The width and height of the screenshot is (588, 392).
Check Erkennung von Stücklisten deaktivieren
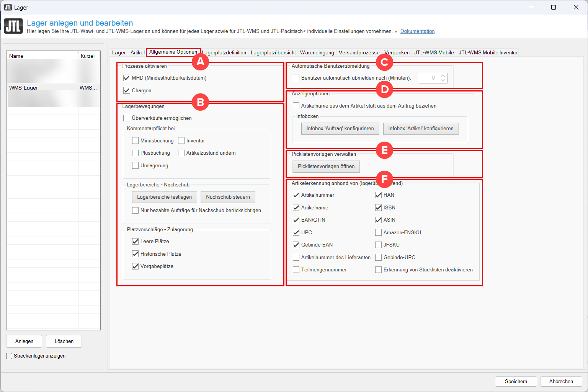(378, 270)
